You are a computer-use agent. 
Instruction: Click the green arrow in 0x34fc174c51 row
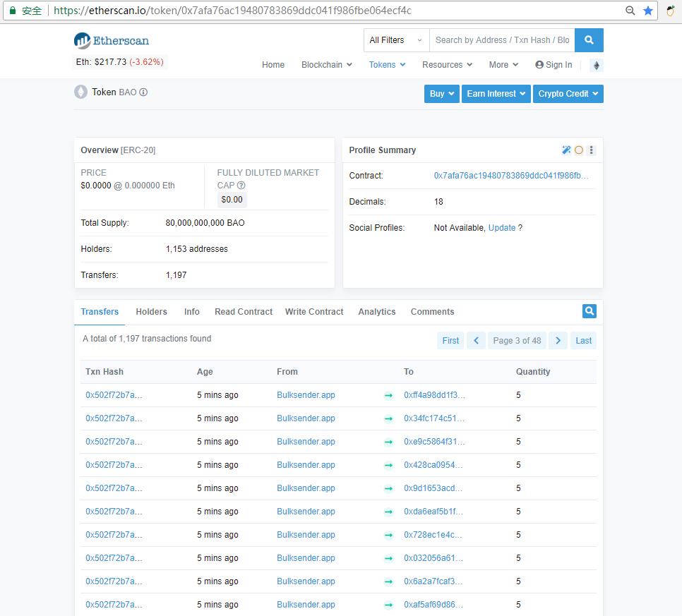(388, 418)
